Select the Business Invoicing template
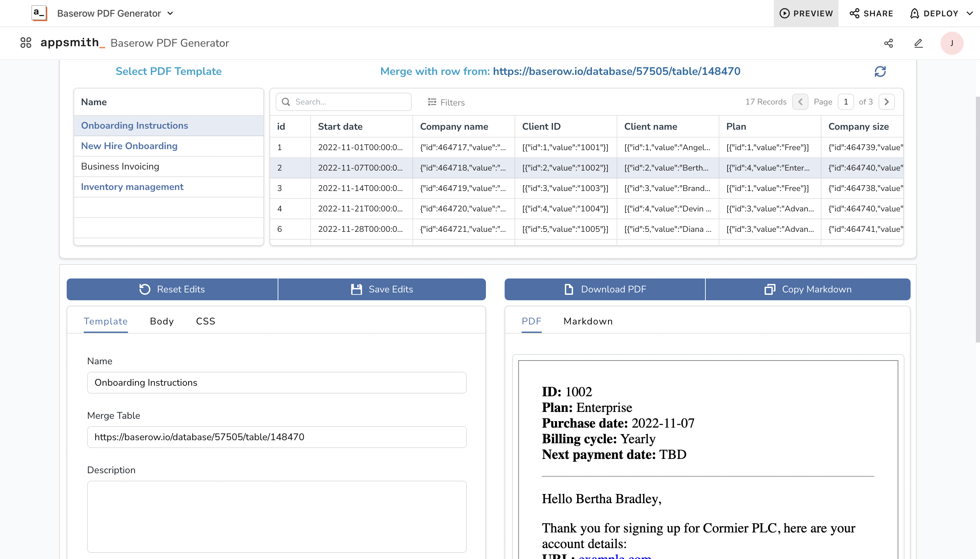980x559 pixels. [120, 166]
